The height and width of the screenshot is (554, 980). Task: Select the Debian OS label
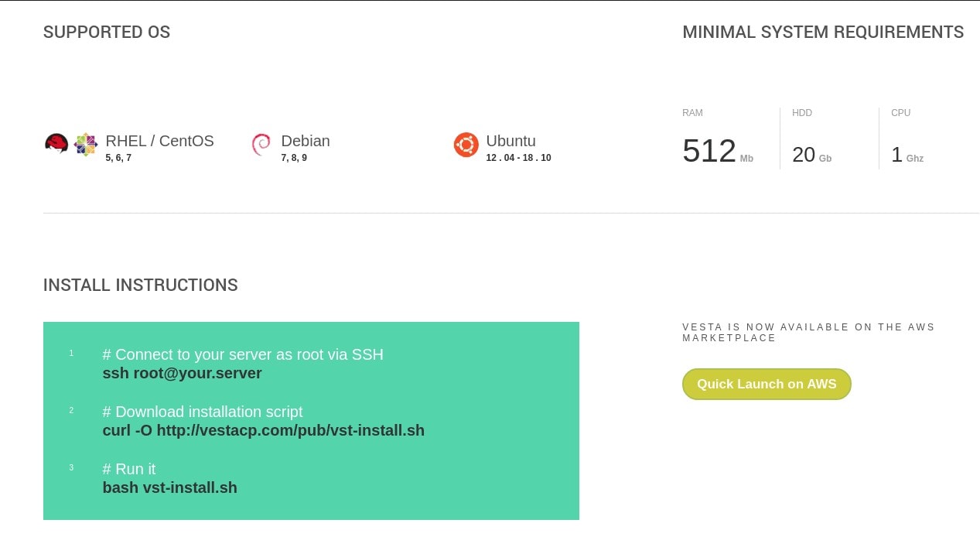click(306, 141)
